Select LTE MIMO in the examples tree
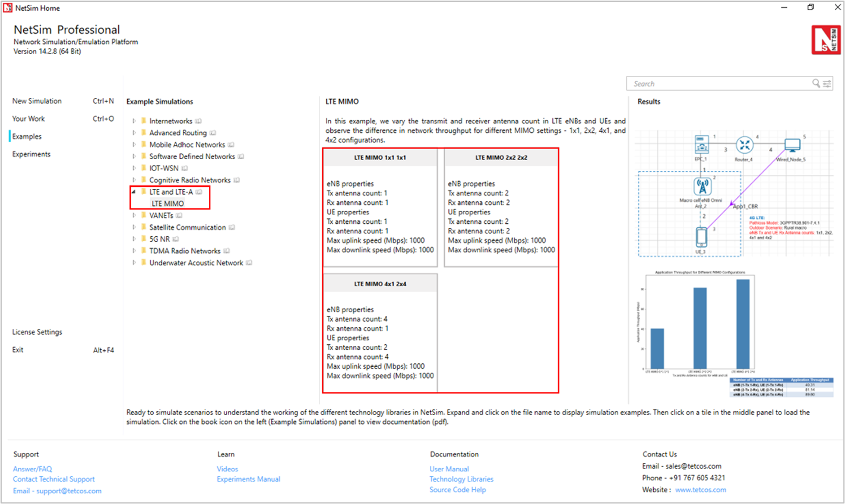This screenshot has height=504, width=845. [167, 204]
